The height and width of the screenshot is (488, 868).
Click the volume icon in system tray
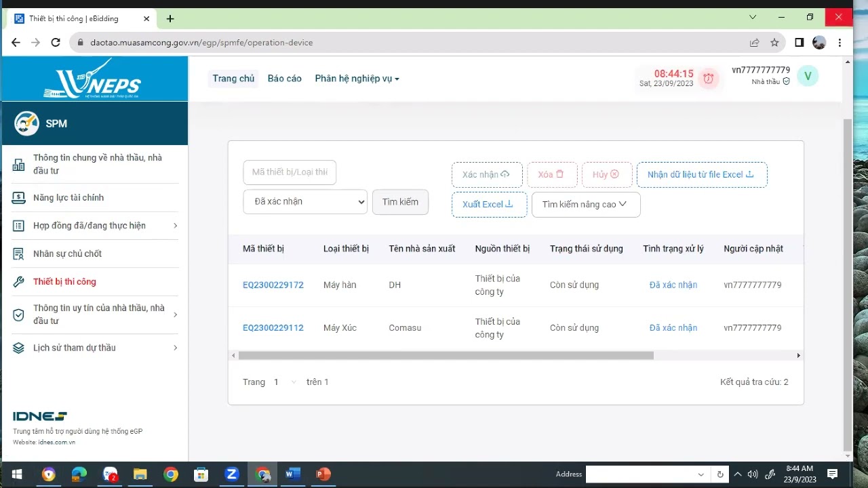click(753, 474)
